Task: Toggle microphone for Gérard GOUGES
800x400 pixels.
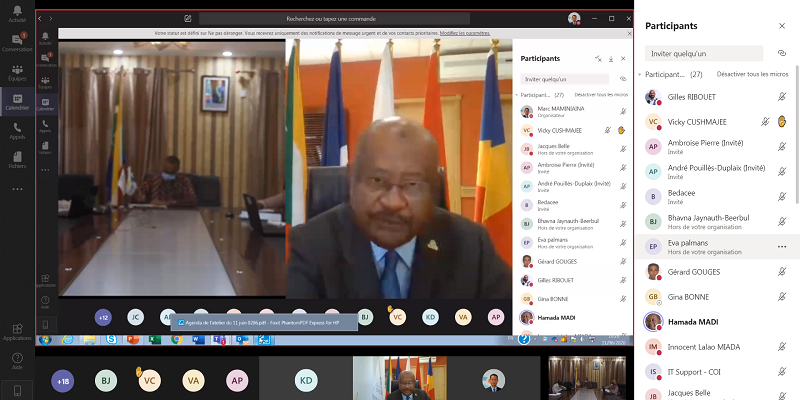Action: click(x=782, y=271)
